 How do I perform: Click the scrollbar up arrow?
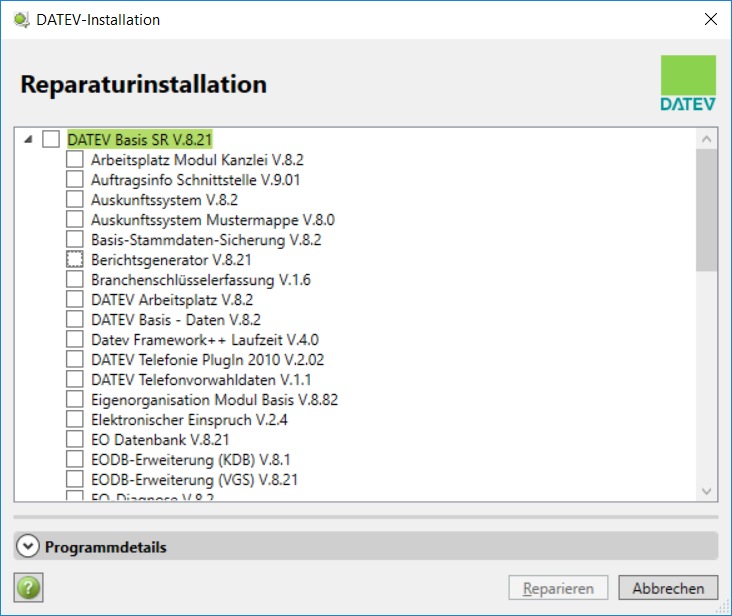[x=706, y=139]
